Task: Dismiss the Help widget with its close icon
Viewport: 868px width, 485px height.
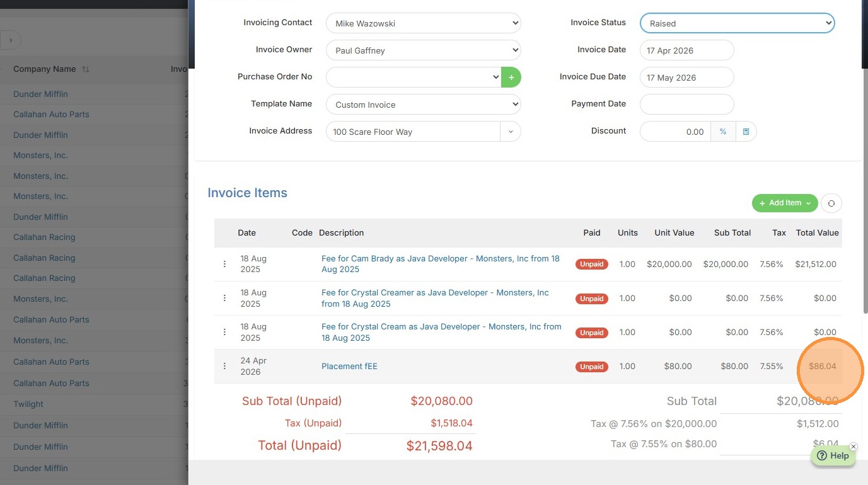Action: [x=854, y=447]
